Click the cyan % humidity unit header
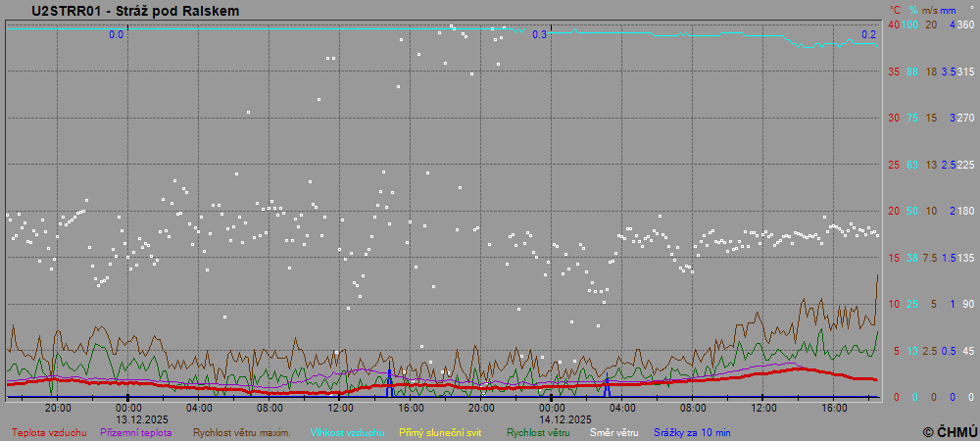980x441 pixels. pos(913,10)
